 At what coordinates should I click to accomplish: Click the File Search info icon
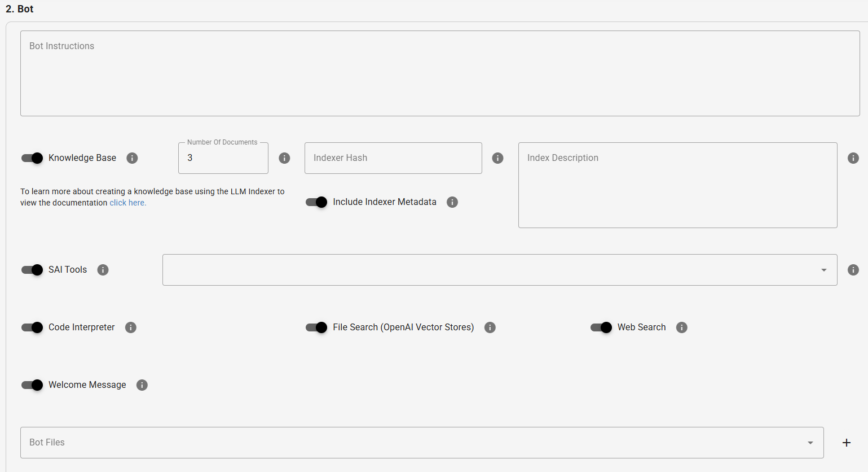490,327
